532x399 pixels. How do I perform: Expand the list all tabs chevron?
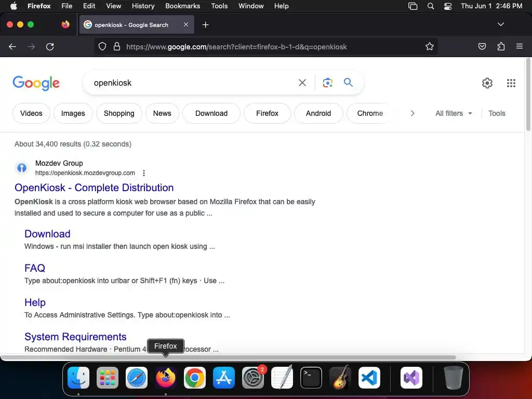tap(500, 24)
